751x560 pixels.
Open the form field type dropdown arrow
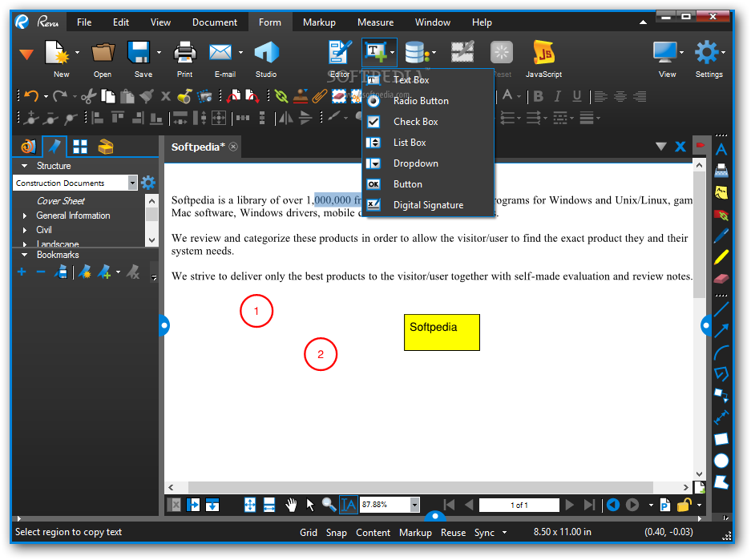(x=392, y=53)
